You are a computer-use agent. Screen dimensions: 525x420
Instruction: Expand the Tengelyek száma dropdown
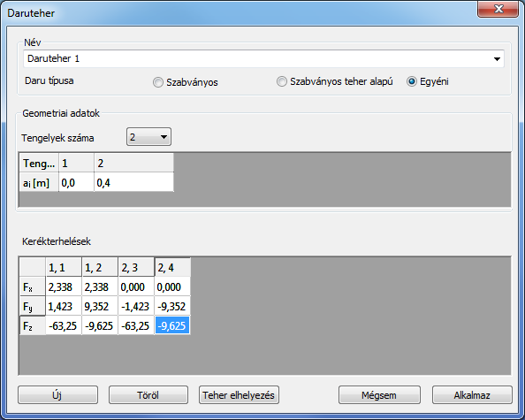pos(148,137)
